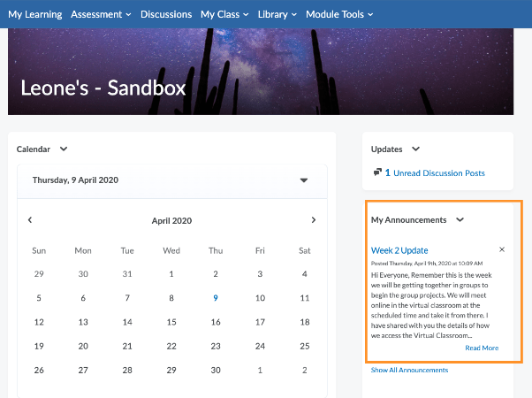Open the My Announcements dropdown chevron
The height and width of the screenshot is (398, 532).
[460, 219]
